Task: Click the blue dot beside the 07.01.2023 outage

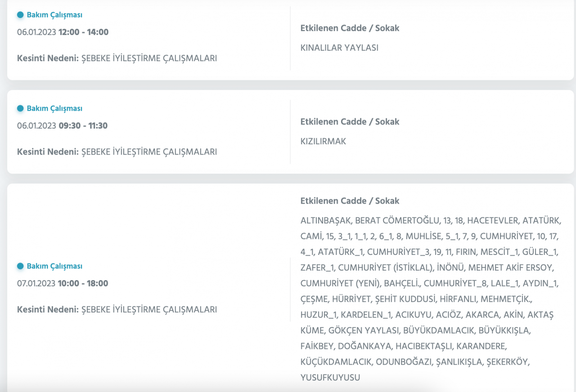Action: [x=20, y=266]
